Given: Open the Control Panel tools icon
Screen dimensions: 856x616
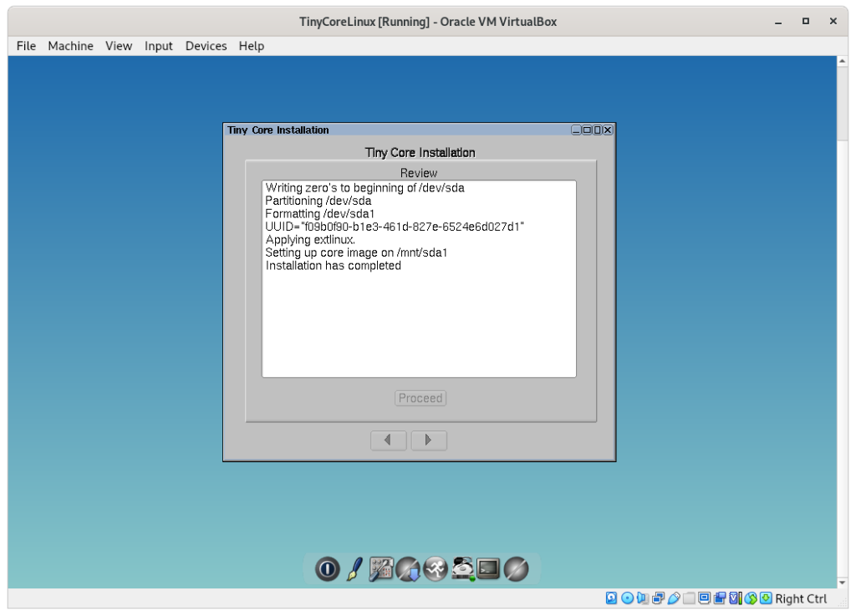Looking at the screenshot, I should coord(380,569).
